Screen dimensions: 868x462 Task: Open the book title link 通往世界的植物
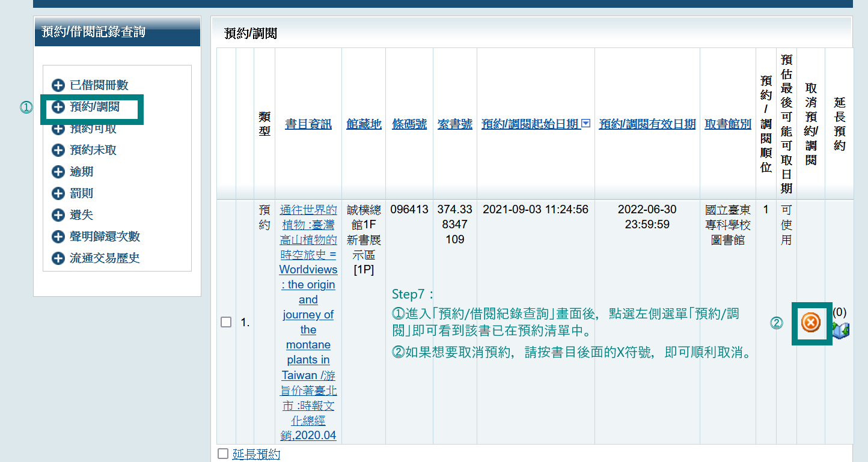click(x=308, y=323)
